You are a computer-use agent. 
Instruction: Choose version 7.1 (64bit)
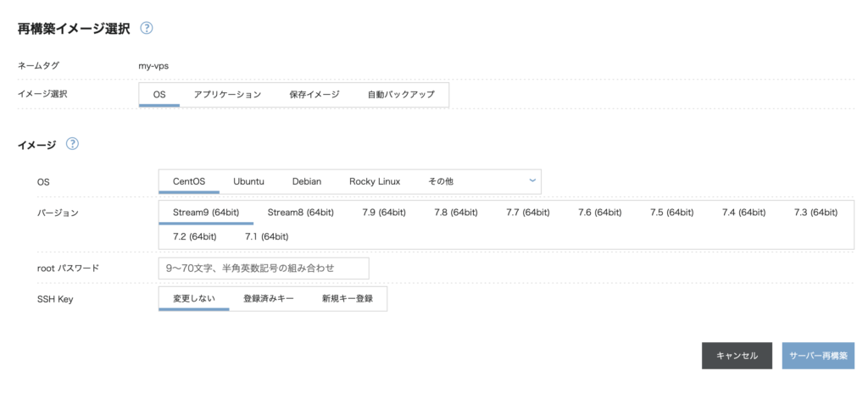pyautogui.click(x=267, y=237)
